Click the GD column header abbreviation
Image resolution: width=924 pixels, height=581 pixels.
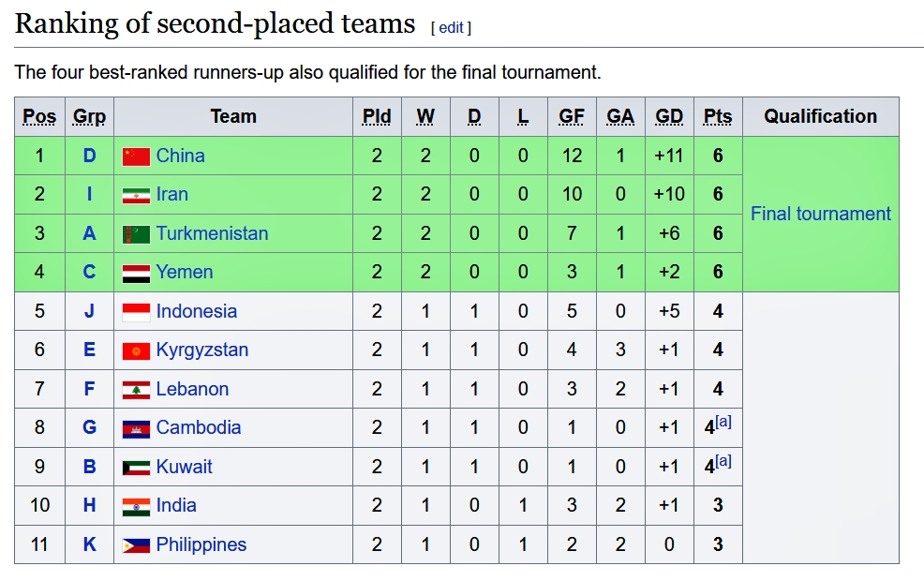[x=669, y=116]
